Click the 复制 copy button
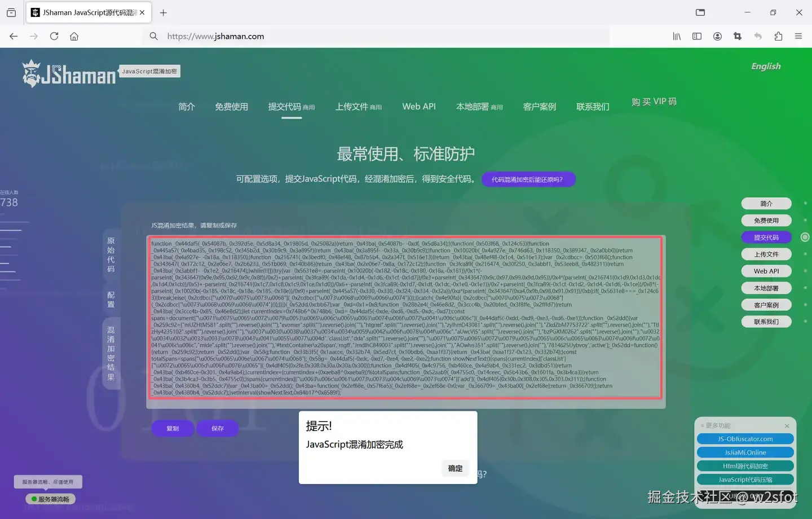This screenshot has height=519, width=812. [173, 428]
